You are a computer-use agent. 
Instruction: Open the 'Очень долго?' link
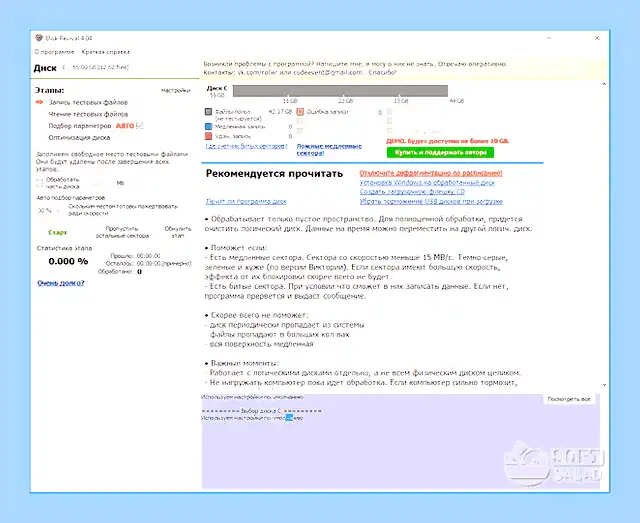click(61, 283)
